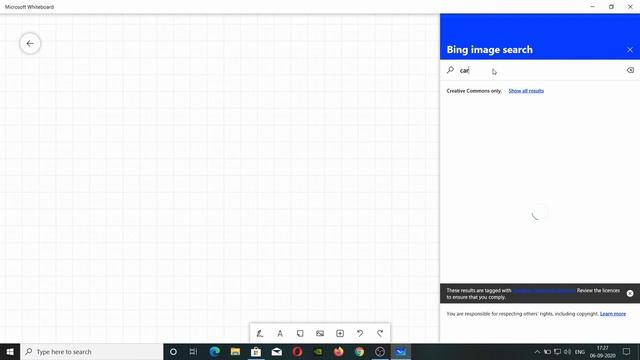Undo the last action

point(360,333)
